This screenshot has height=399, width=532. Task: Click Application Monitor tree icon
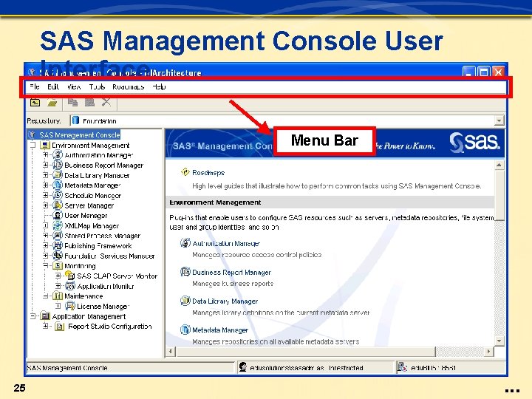(70, 286)
